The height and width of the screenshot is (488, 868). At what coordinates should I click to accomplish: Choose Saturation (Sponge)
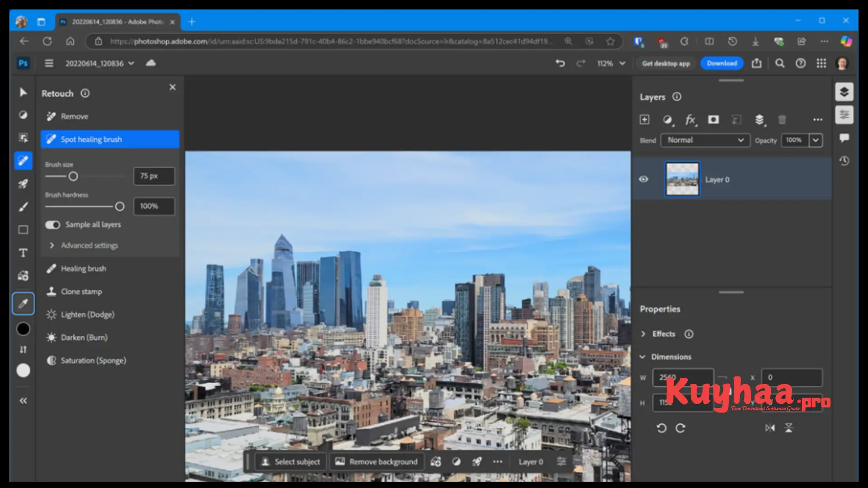pyautogui.click(x=110, y=361)
